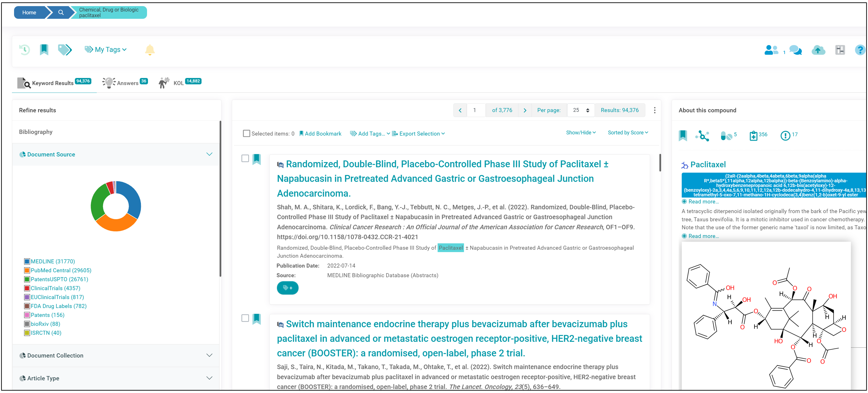868x393 pixels.
Task: Open the Sorted by Score dropdown
Action: 628,133
